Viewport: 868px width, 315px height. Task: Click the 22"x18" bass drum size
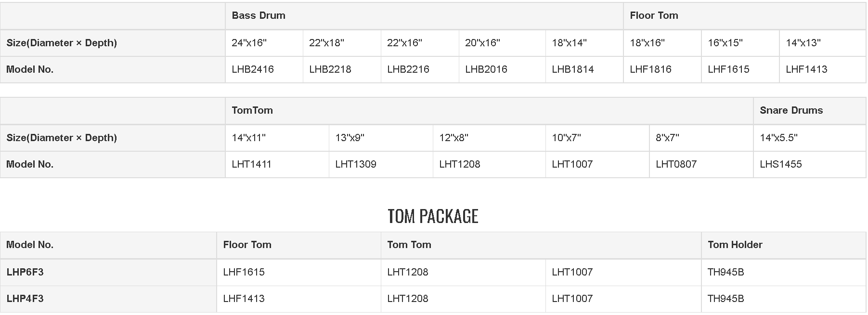point(326,43)
